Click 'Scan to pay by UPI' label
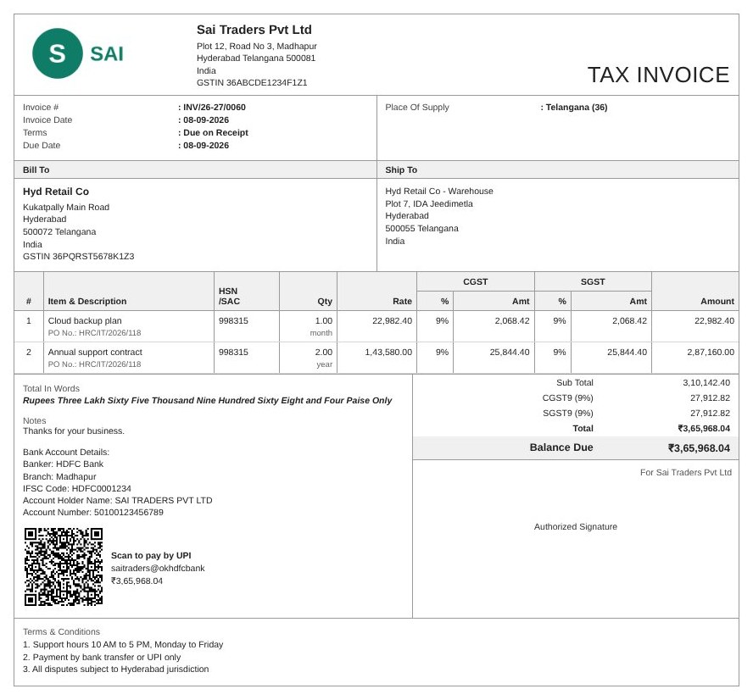The height and width of the screenshot is (700, 753). coord(151,556)
